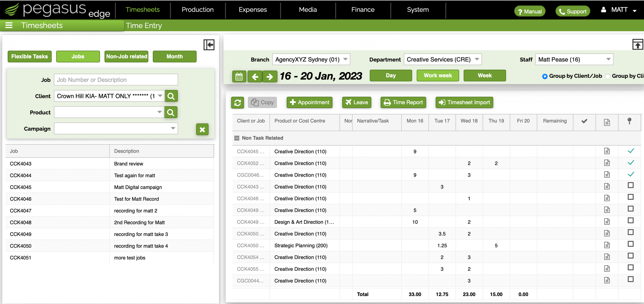Collapse the left job panel with the arrow icon
Viewport: 644px width, 304px height.
point(209,45)
